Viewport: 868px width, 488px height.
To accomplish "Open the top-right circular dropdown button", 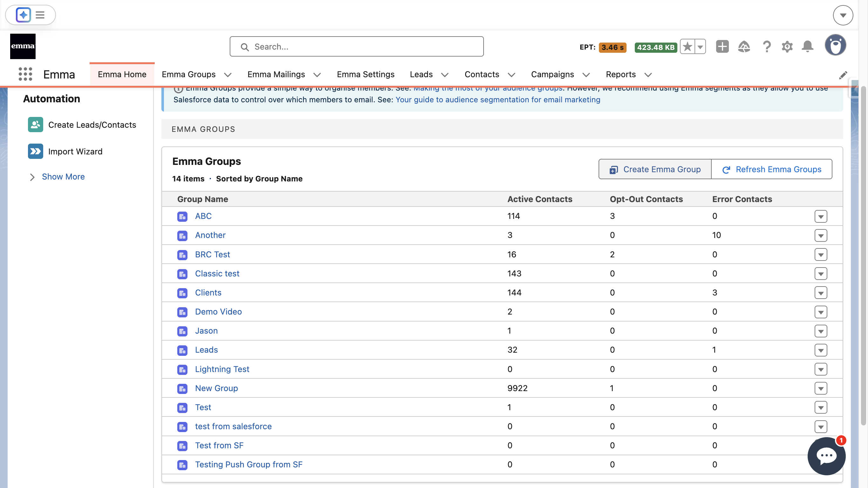I will (x=843, y=15).
